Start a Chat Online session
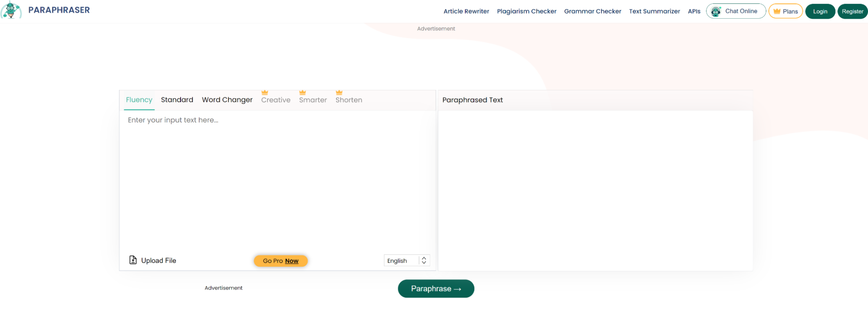The image size is (868, 314). [x=736, y=11]
